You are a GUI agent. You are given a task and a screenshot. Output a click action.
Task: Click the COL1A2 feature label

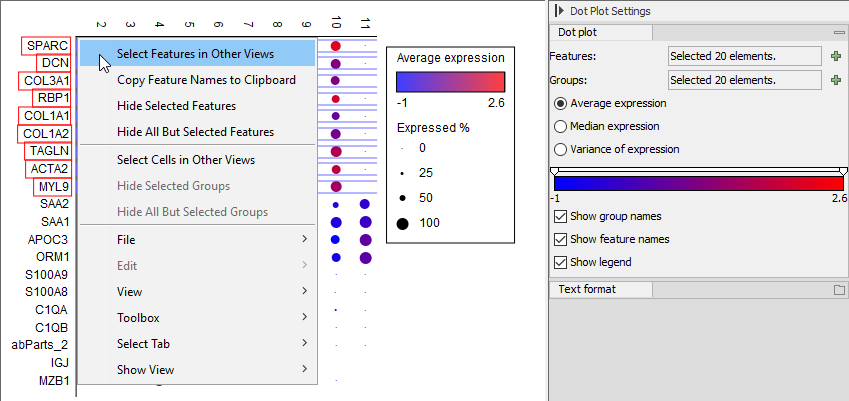coord(44,133)
